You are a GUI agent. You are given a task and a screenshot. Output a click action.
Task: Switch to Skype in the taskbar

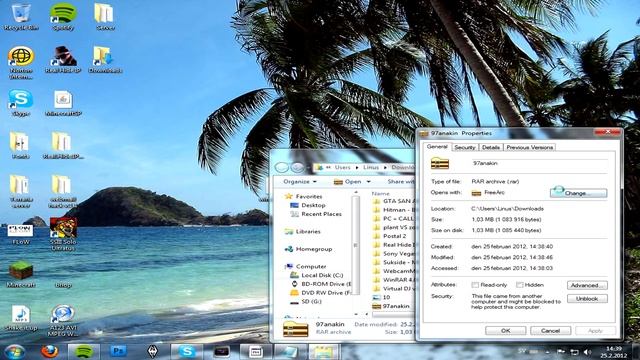(x=187, y=351)
